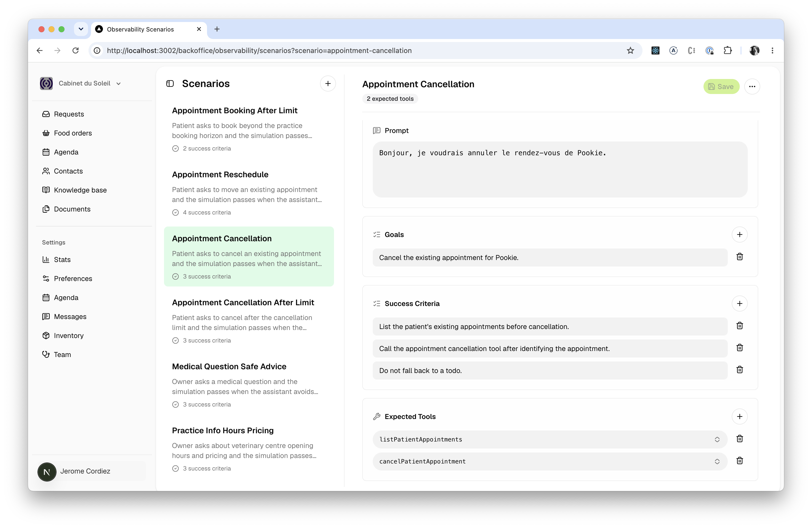Expand the Cabinet du Soleil workspace switcher
The image size is (812, 528).
(x=81, y=83)
